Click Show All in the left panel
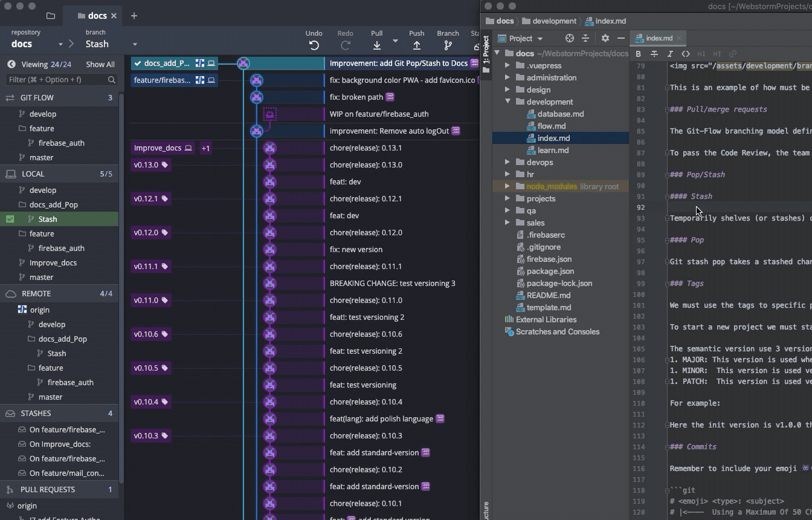812x520 pixels. 100,64
